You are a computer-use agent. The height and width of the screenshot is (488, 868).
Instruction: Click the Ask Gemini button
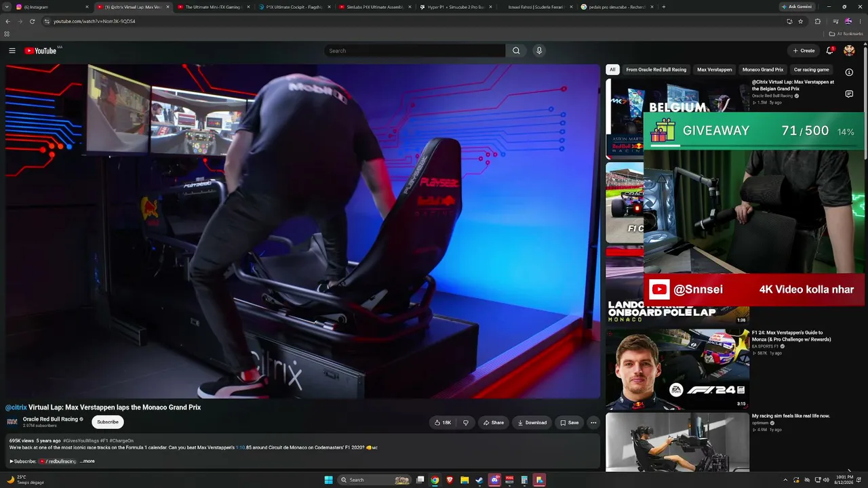click(x=796, y=7)
